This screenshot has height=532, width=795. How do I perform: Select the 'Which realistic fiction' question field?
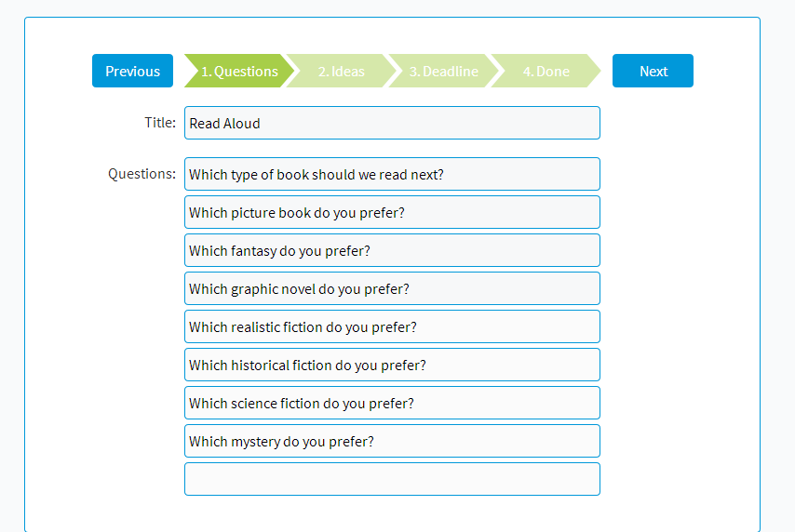point(392,326)
